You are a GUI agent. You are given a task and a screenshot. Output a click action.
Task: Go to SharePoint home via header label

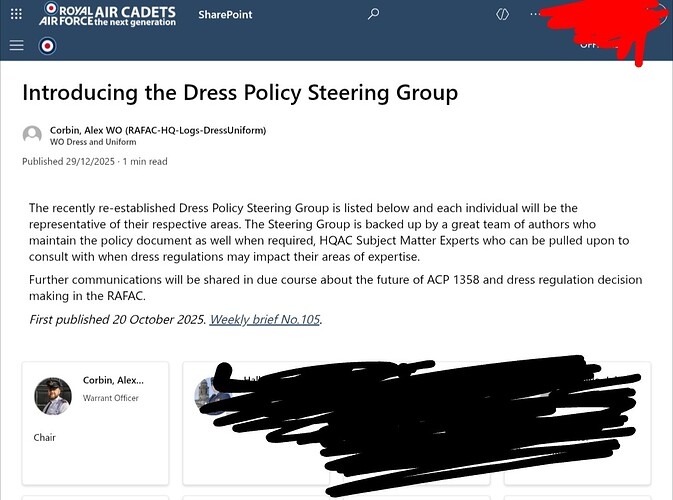pos(225,15)
